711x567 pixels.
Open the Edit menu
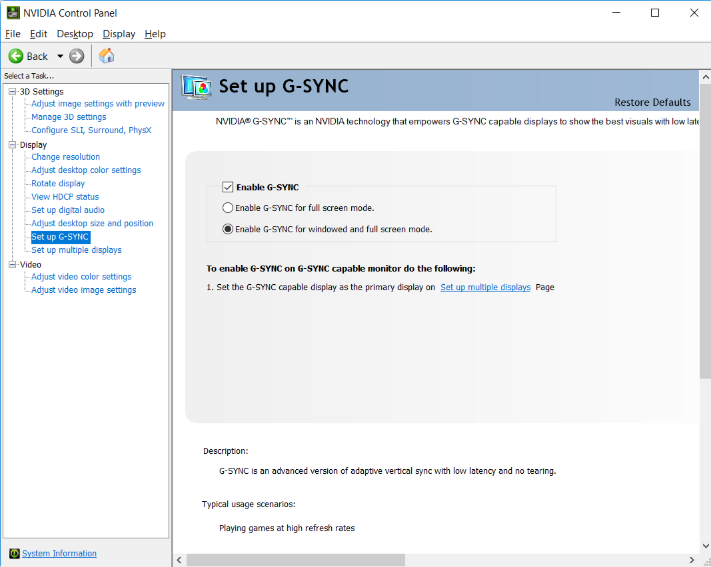tap(39, 34)
